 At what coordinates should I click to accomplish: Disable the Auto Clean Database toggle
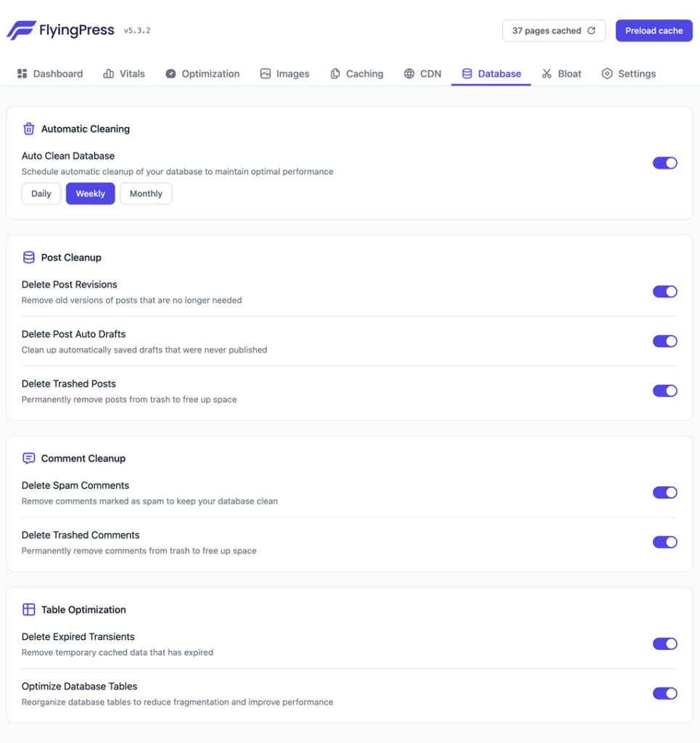click(x=665, y=163)
